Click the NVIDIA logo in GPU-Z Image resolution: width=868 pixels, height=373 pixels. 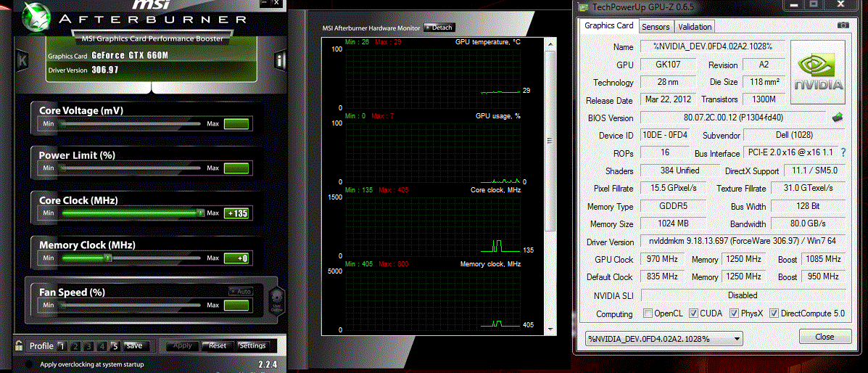coord(818,72)
